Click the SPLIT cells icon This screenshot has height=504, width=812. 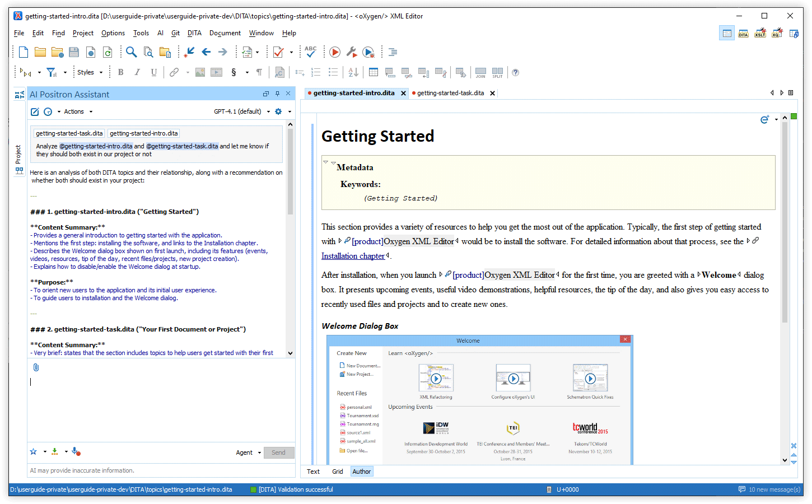click(497, 72)
